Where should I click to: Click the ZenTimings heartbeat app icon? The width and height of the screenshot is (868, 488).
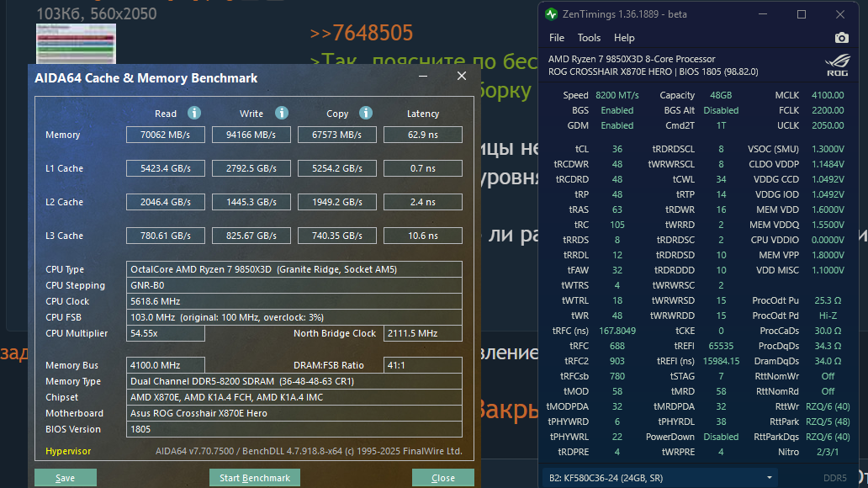tap(552, 14)
